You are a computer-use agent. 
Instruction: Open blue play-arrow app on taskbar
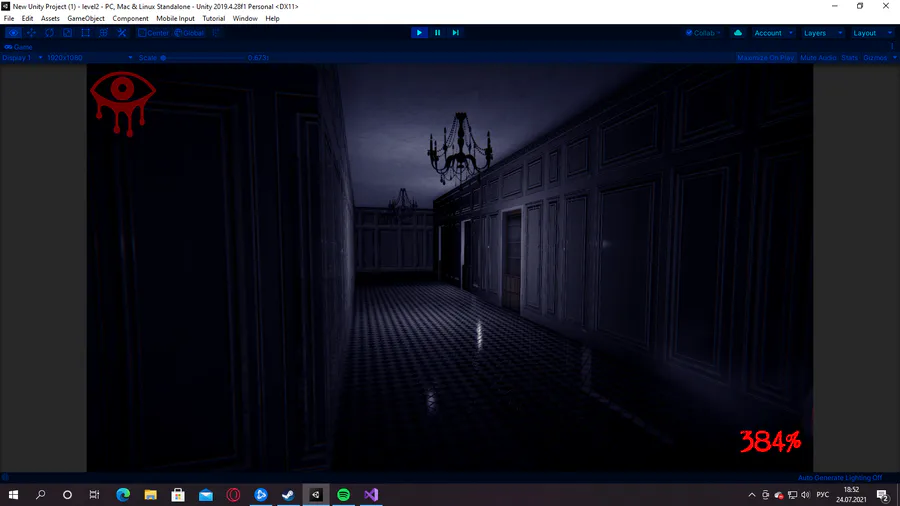coord(261,495)
